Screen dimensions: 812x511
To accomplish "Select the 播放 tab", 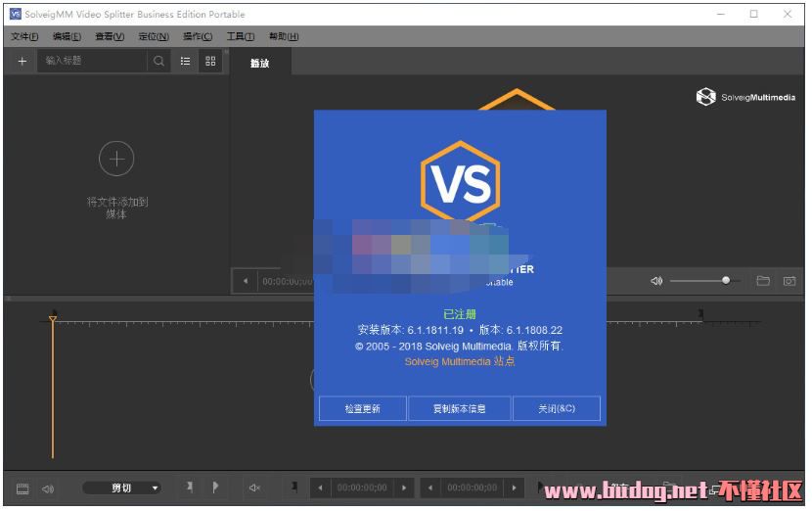I will point(259,63).
